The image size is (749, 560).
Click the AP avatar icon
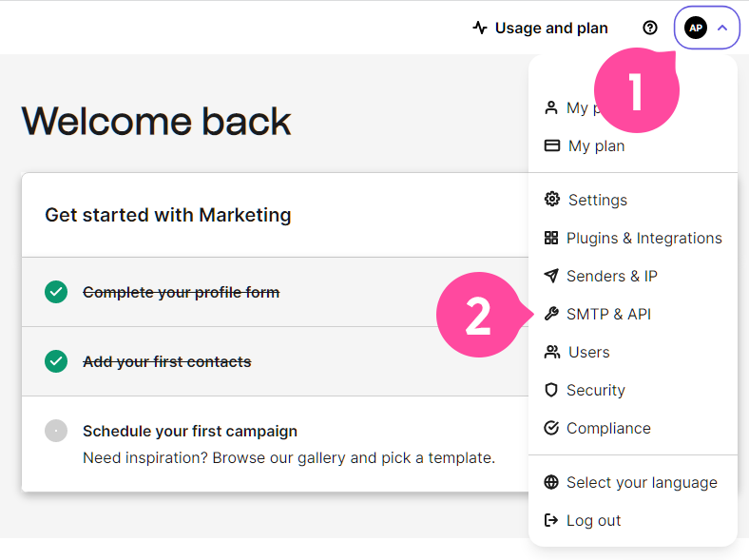pos(696,29)
